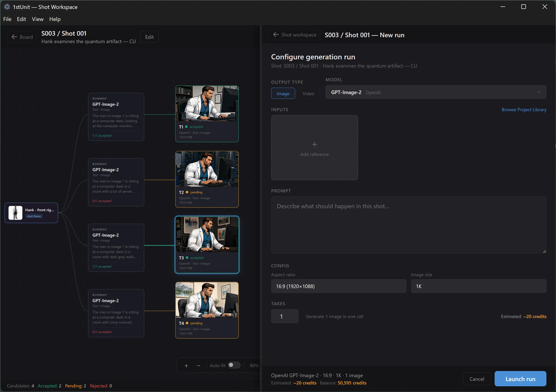Image resolution: width=556 pixels, height=392 pixels.
Task: Click Rejected: 0 in status bar
Action: [x=101, y=386]
